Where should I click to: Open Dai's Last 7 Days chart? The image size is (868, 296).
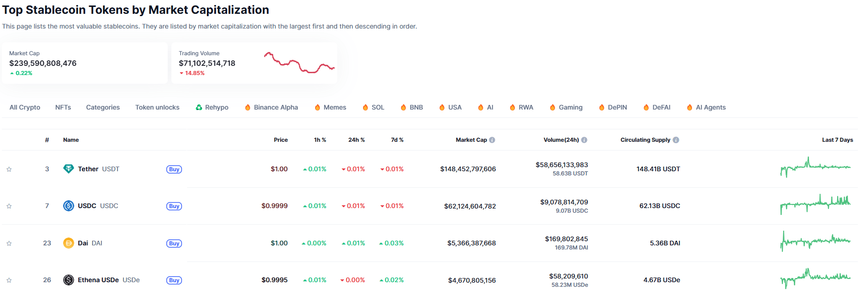815,241
